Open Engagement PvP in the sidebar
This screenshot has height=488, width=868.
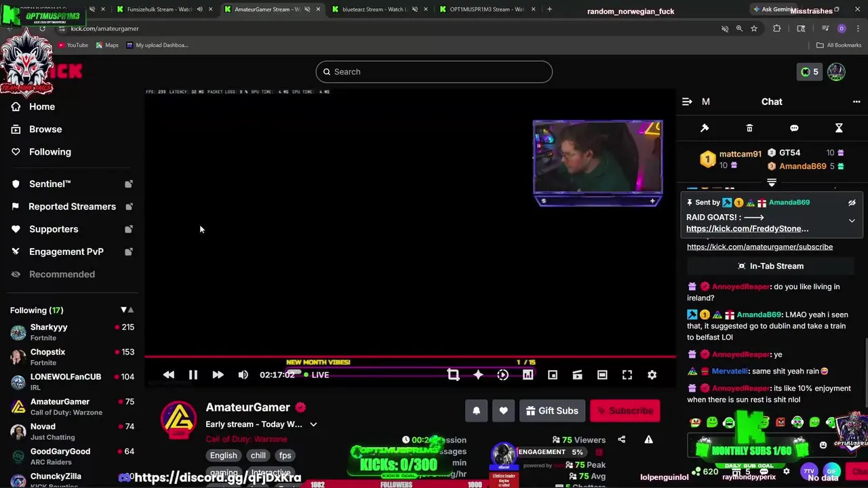(71, 251)
